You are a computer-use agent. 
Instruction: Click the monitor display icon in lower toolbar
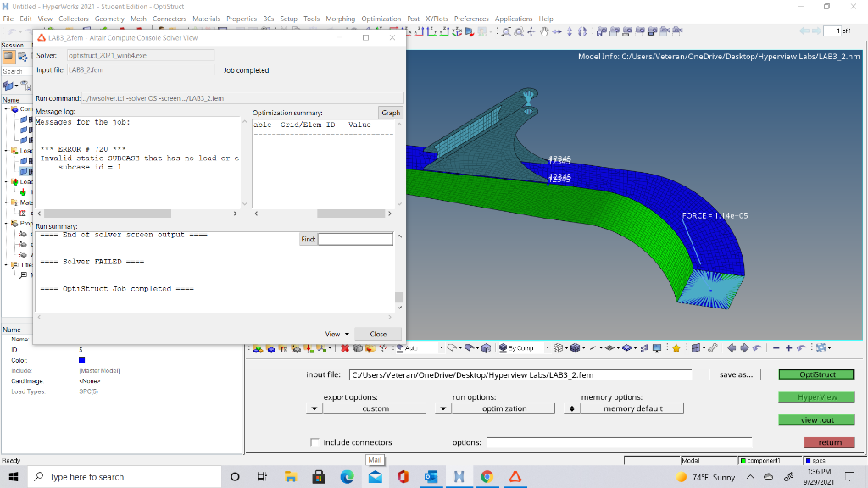(x=657, y=348)
